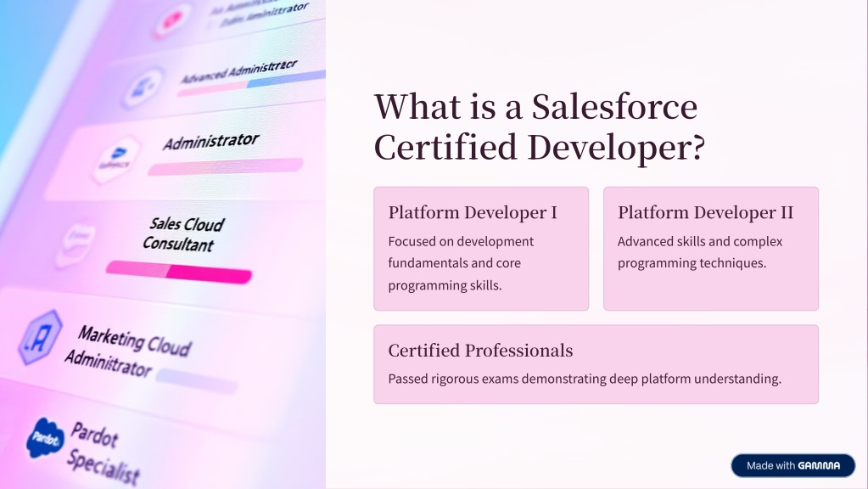Click the Administrator Salesforce badge icon

(x=115, y=160)
